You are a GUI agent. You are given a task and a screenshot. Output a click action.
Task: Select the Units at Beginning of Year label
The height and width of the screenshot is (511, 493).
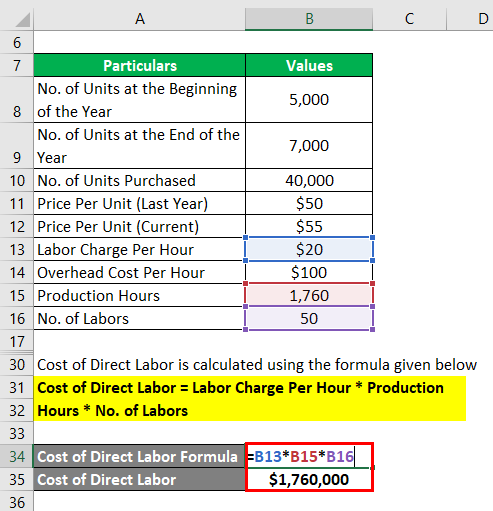pos(140,100)
